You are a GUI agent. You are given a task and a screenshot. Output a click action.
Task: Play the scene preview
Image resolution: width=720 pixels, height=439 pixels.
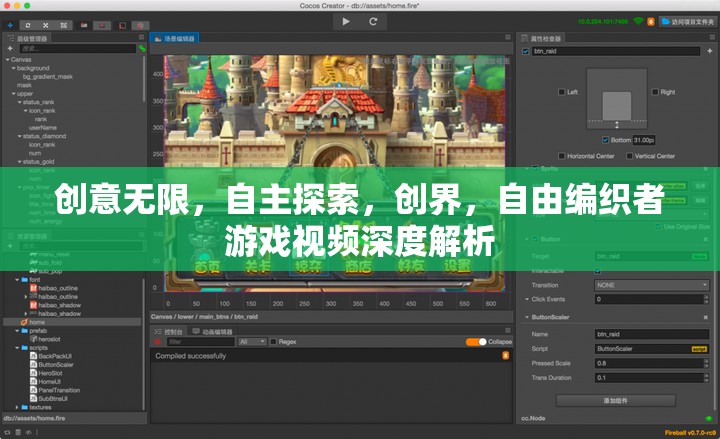point(346,22)
